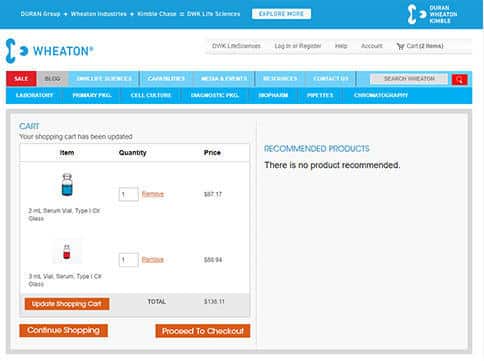Open the Log In or Register link

point(298,46)
